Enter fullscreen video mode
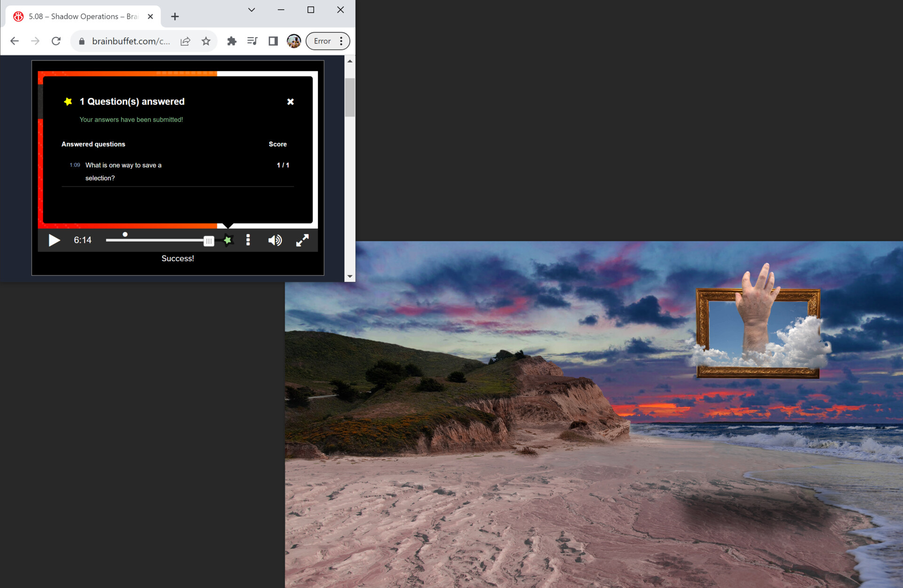The height and width of the screenshot is (588, 903). tap(302, 241)
